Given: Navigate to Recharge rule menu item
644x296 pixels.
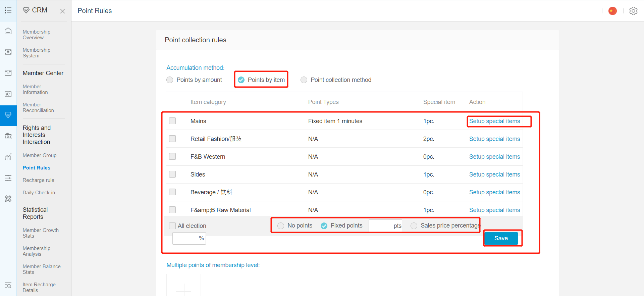Looking at the screenshot, I should (39, 180).
